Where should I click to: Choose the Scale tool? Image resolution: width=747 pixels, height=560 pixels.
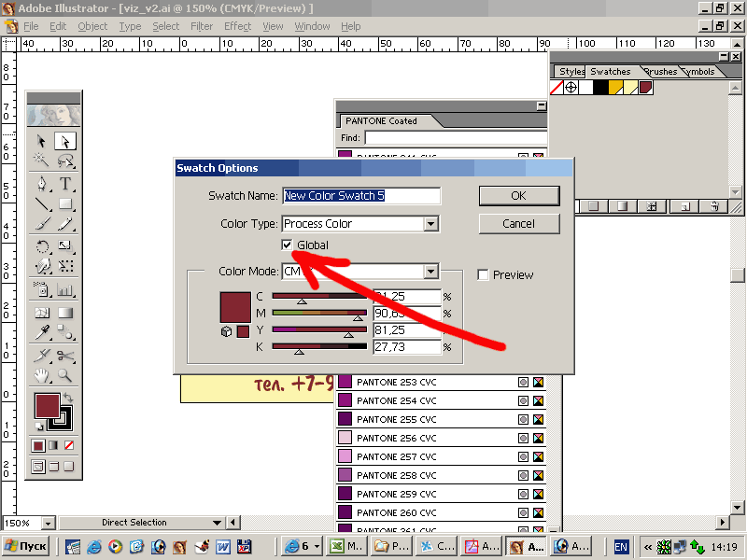click(65, 246)
